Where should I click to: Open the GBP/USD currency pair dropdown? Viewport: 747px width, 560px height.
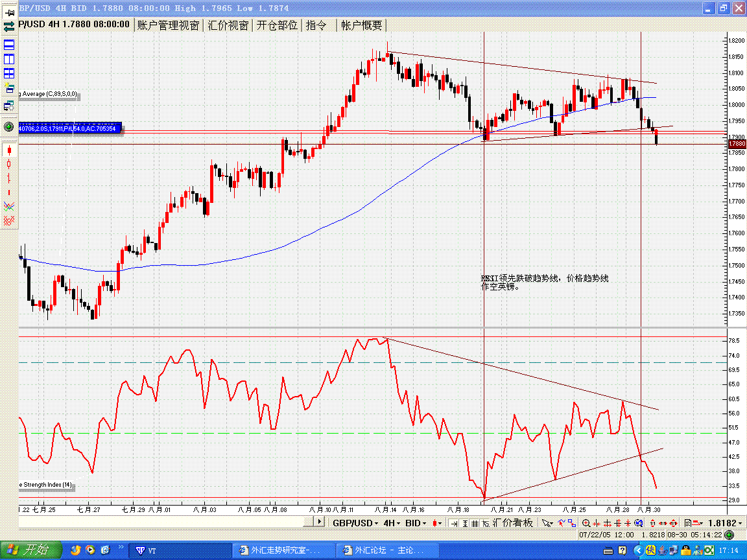355,523
